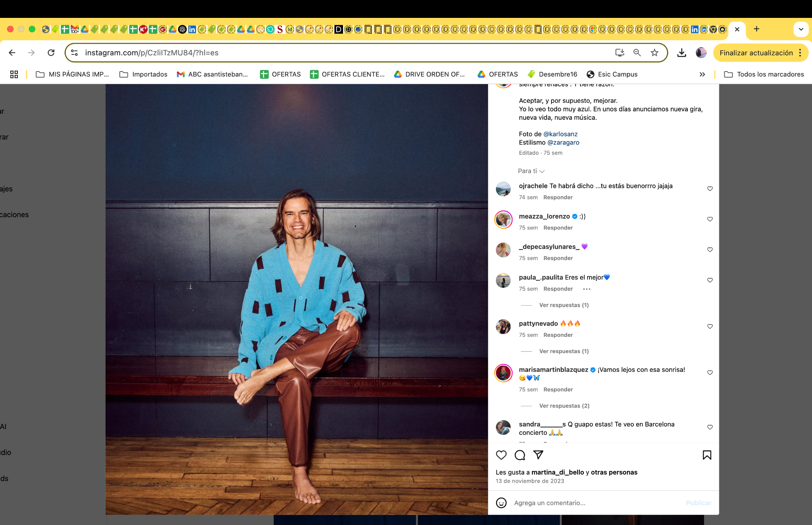Close the current browser tab
The width and height of the screenshot is (812, 525).
tap(737, 29)
